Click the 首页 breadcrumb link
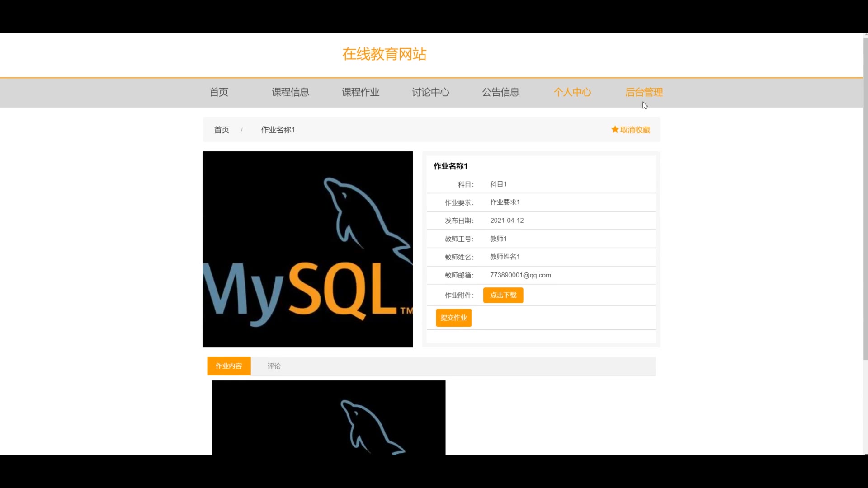Image resolution: width=868 pixels, height=488 pixels. (x=222, y=130)
